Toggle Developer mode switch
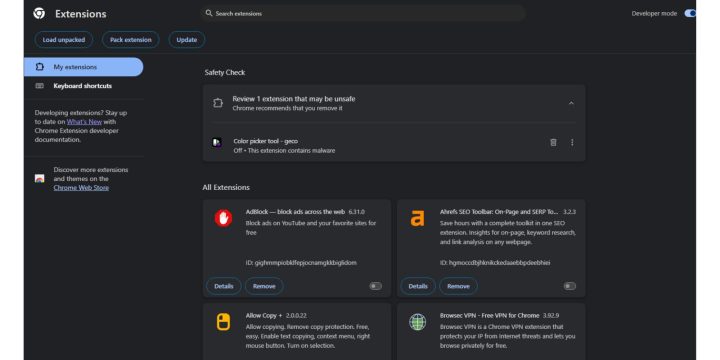This screenshot has width=720, height=360. 690,13
